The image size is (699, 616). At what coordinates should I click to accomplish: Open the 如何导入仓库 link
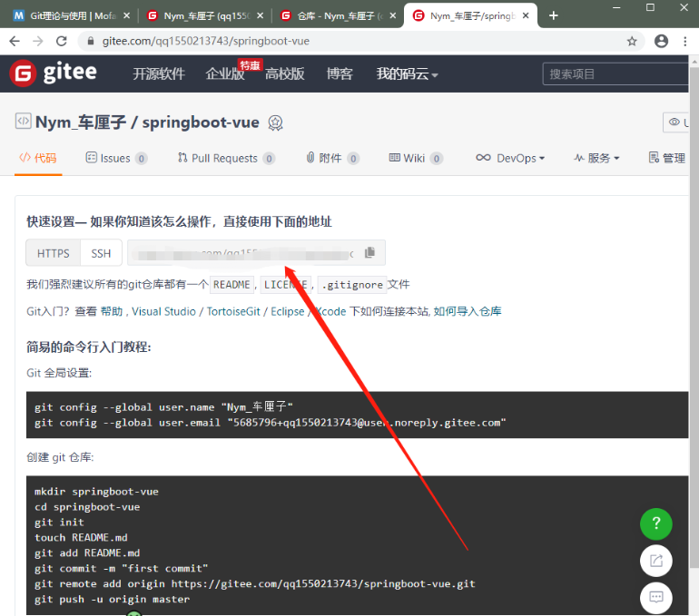pos(468,311)
